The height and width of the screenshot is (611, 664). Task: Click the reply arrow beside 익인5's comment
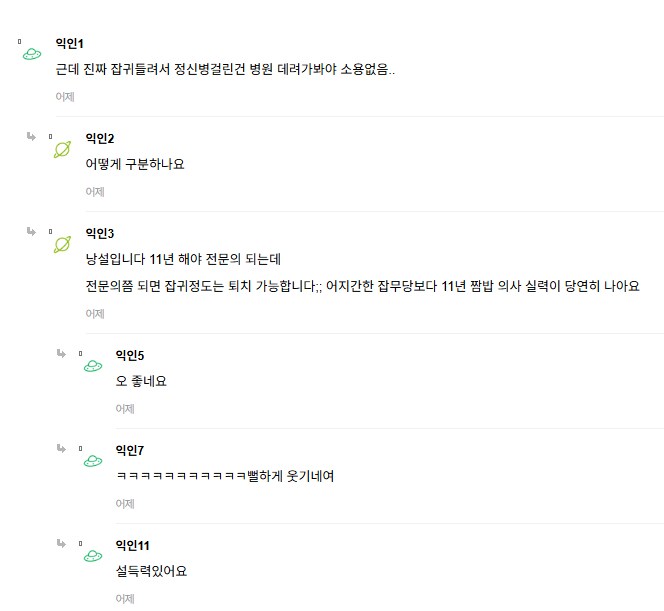pos(62,353)
